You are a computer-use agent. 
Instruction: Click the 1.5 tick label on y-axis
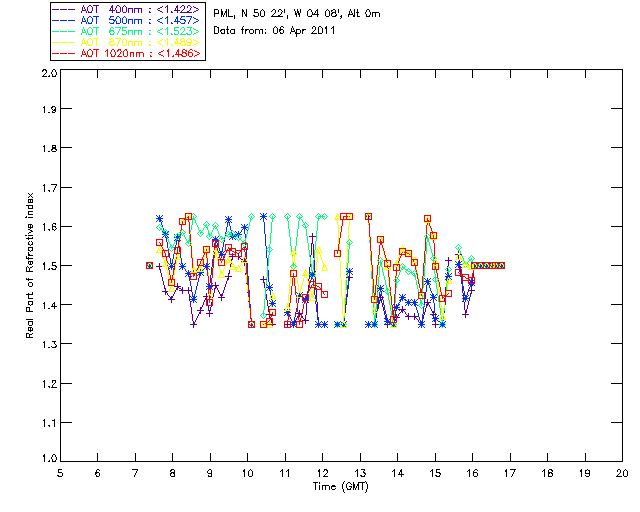pos(49,266)
